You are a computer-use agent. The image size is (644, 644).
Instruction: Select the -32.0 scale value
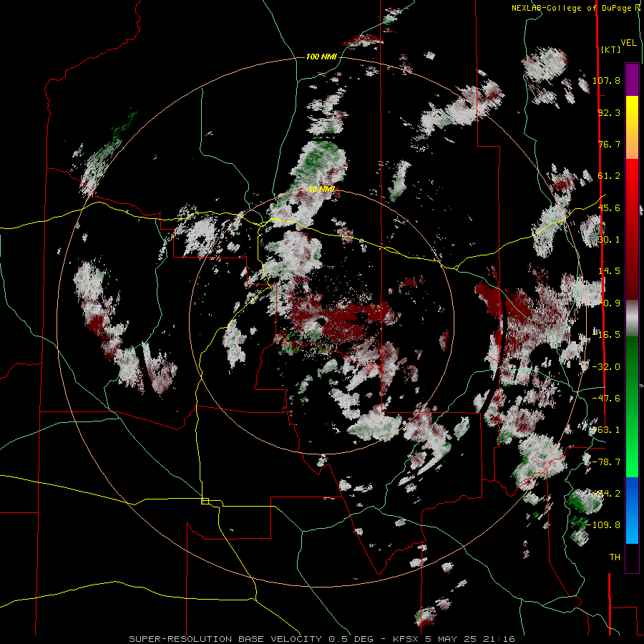(606, 367)
